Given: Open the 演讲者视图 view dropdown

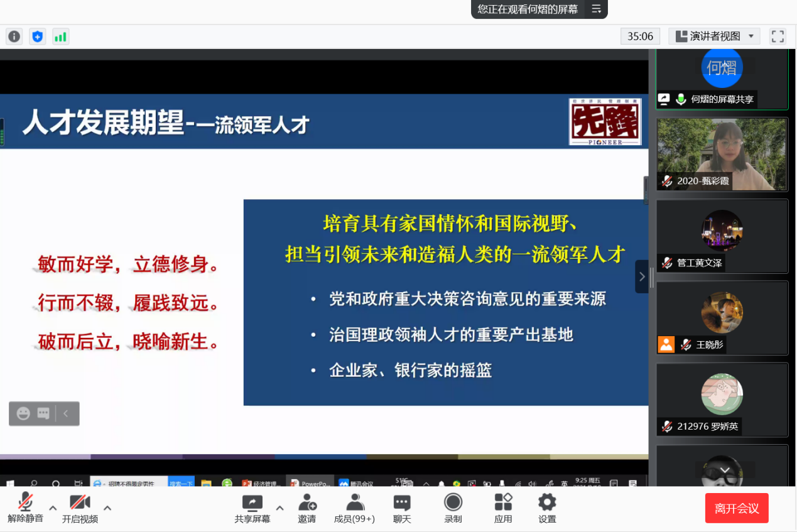Looking at the screenshot, I should (714, 36).
